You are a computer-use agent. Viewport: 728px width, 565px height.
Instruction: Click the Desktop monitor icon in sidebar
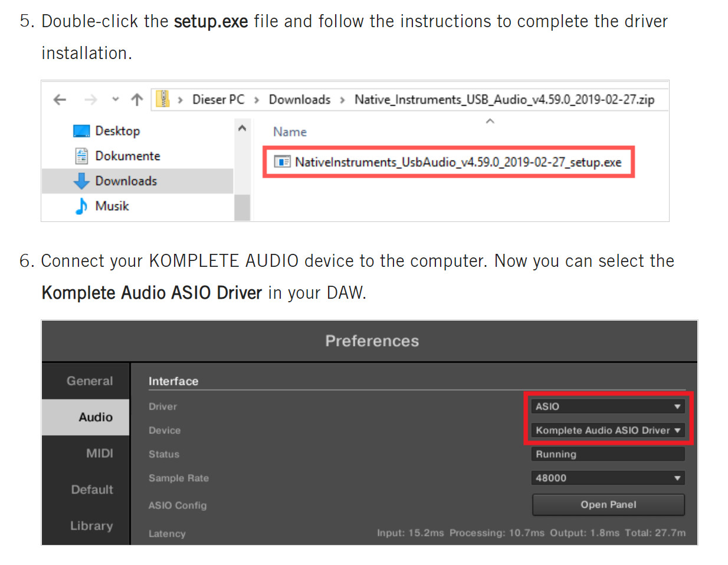(x=81, y=131)
